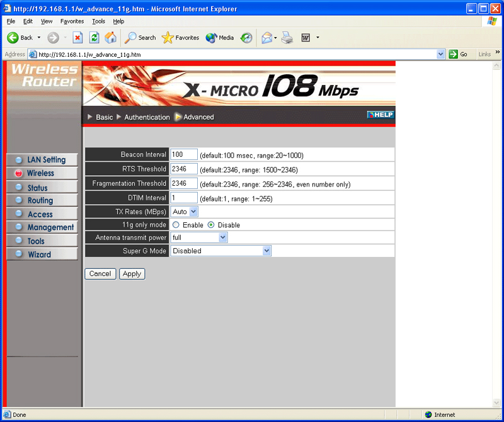Open LAN Setting in the sidebar

pyautogui.click(x=42, y=160)
